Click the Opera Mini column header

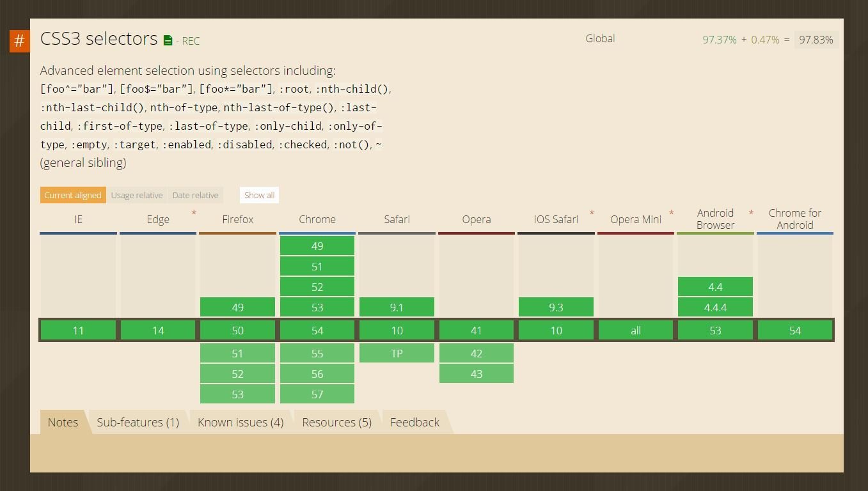[636, 219]
